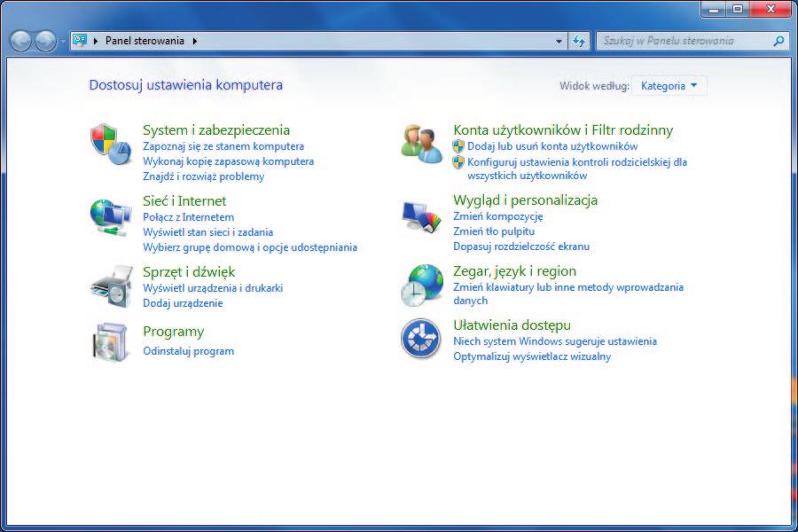Click UAC shield next to Dodaj lub usuń konta

click(x=458, y=146)
